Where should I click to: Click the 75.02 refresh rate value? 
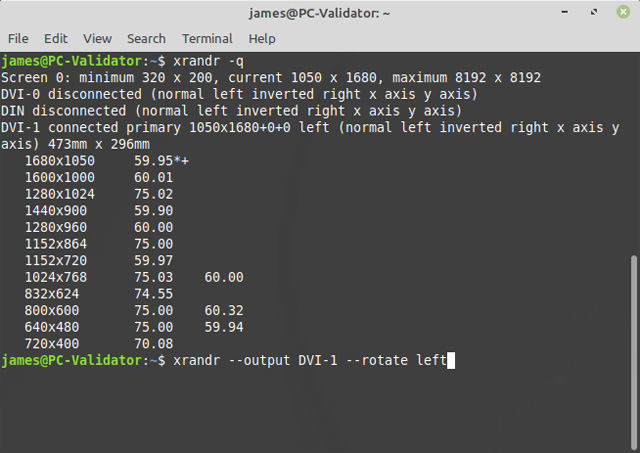(153, 194)
